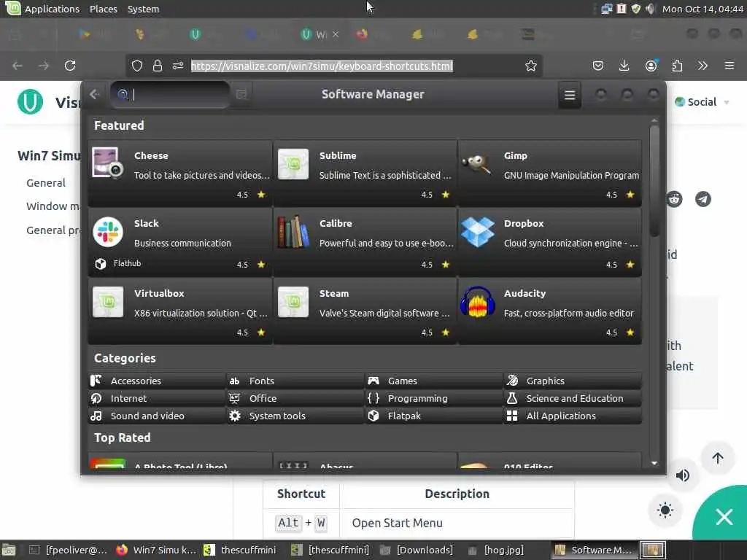Switch to [hog.jpg] taskbar window
Screen dimensions: 747x560
click(497, 550)
